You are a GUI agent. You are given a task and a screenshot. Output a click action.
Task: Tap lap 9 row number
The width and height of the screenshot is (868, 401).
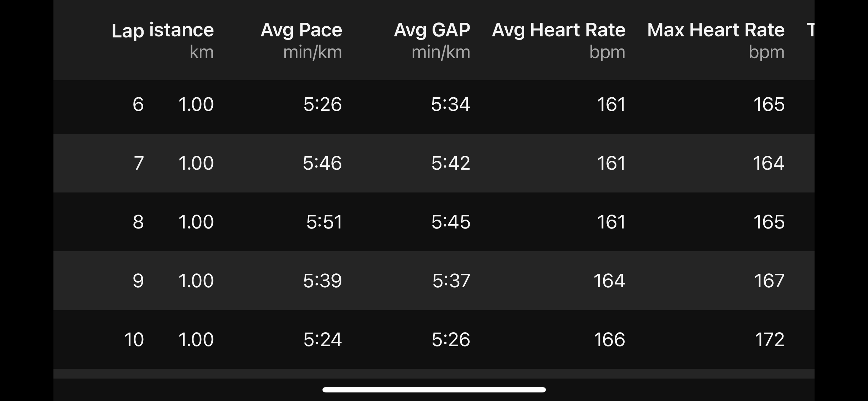(x=138, y=281)
